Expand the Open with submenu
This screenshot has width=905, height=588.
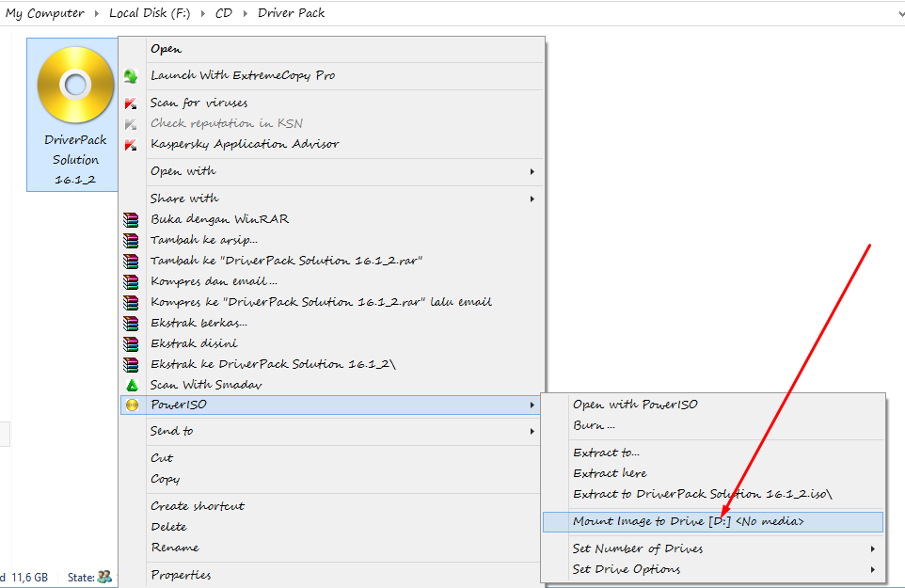click(332, 171)
